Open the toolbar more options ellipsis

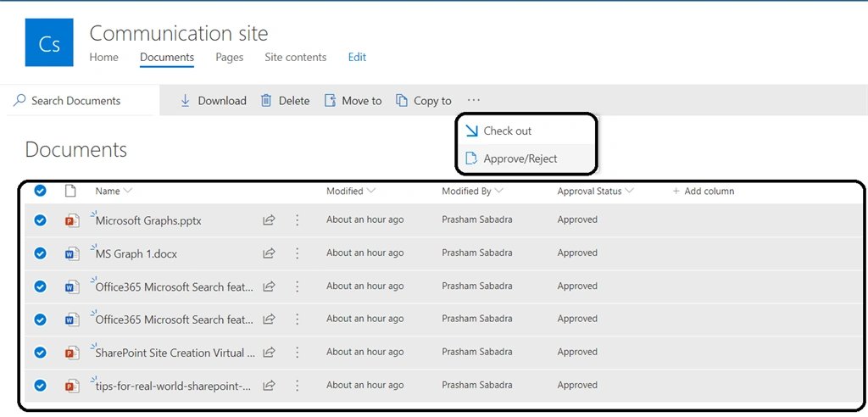coord(473,100)
